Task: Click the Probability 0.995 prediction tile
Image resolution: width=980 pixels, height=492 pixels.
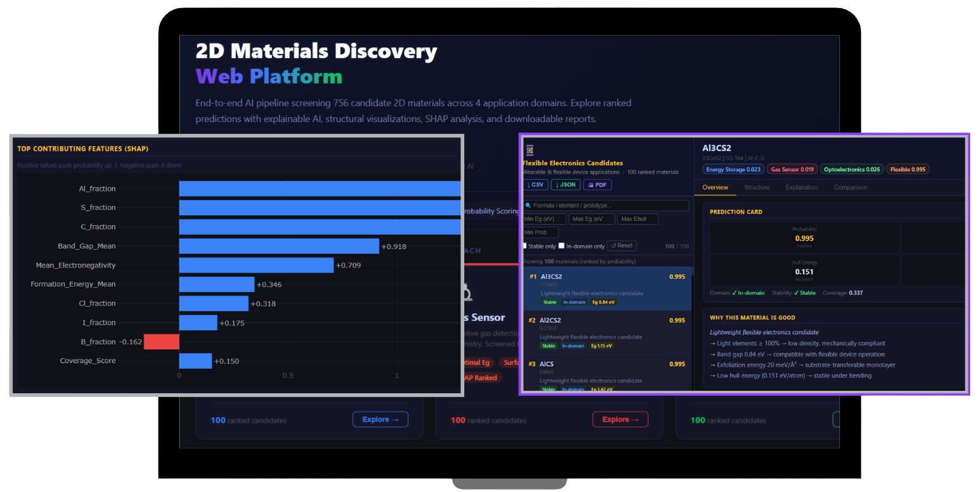Action: point(804,237)
